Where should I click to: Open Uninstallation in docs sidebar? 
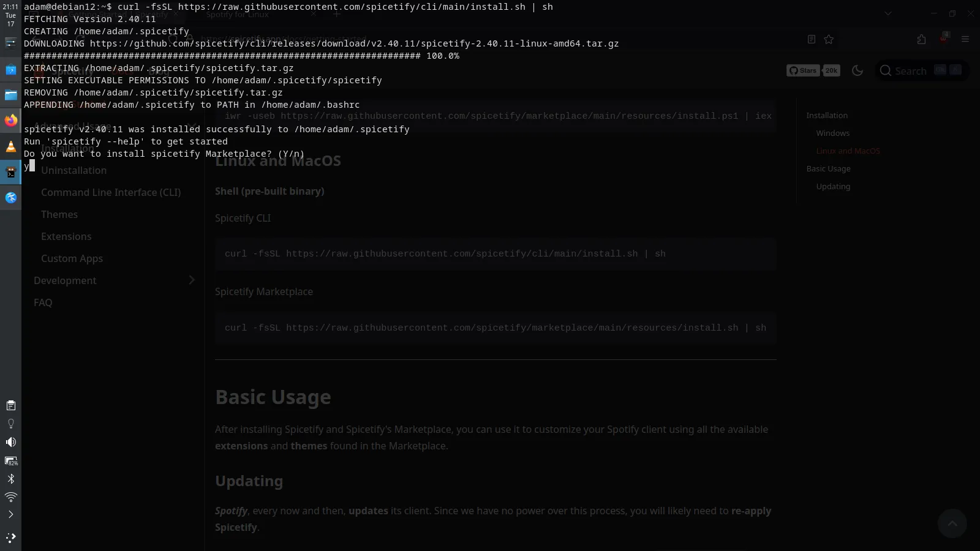(x=73, y=170)
